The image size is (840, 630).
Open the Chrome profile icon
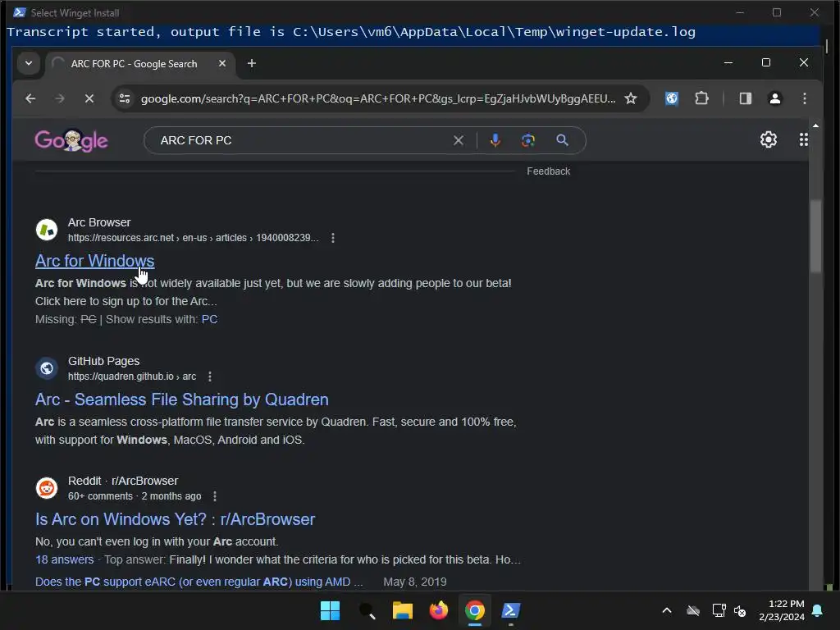click(x=774, y=98)
